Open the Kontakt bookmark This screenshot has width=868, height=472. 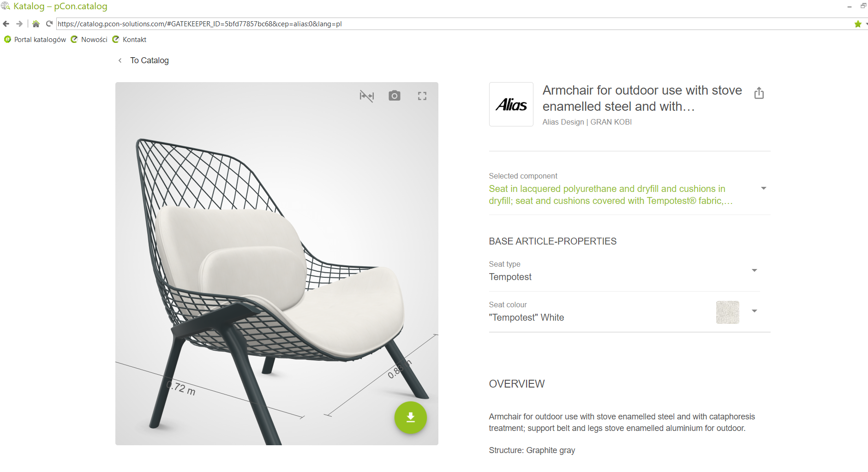(129, 40)
